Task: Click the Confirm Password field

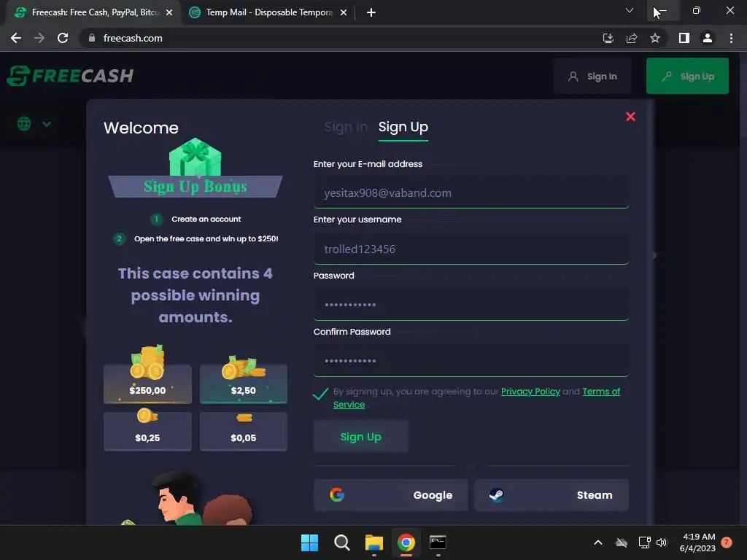Action: pyautogui.click(x=471, y=361)
